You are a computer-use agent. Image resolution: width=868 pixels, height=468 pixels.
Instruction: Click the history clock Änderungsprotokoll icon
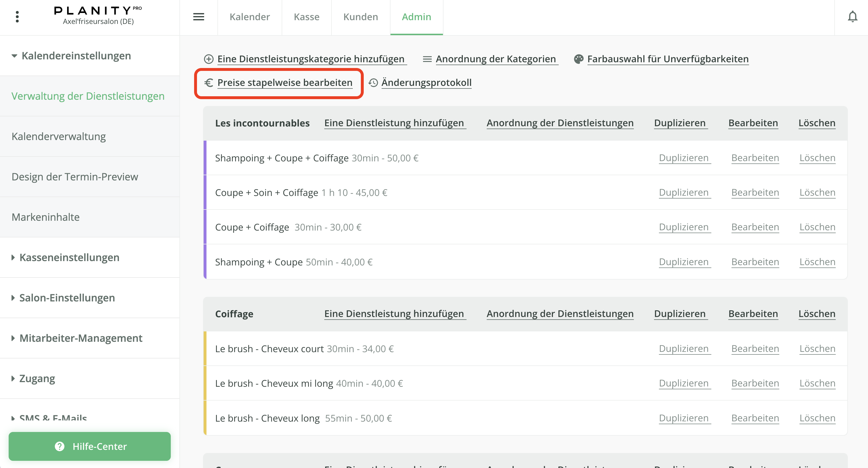click(373, 83)
